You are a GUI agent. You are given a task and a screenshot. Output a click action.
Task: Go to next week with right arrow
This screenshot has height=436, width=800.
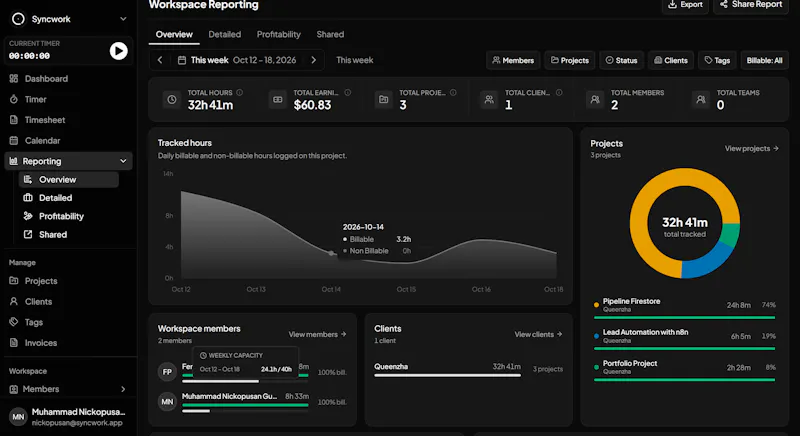[x=313, y=60]
